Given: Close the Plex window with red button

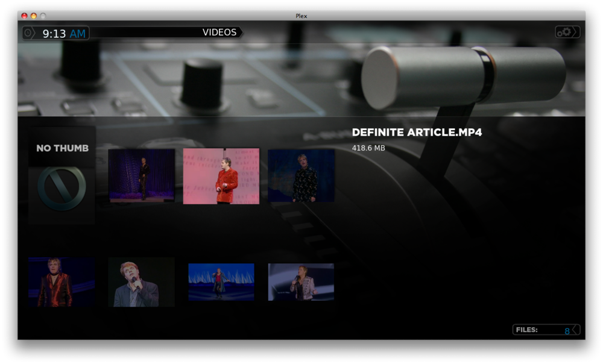Looking at the screenshot, I should tap(24, 16).
